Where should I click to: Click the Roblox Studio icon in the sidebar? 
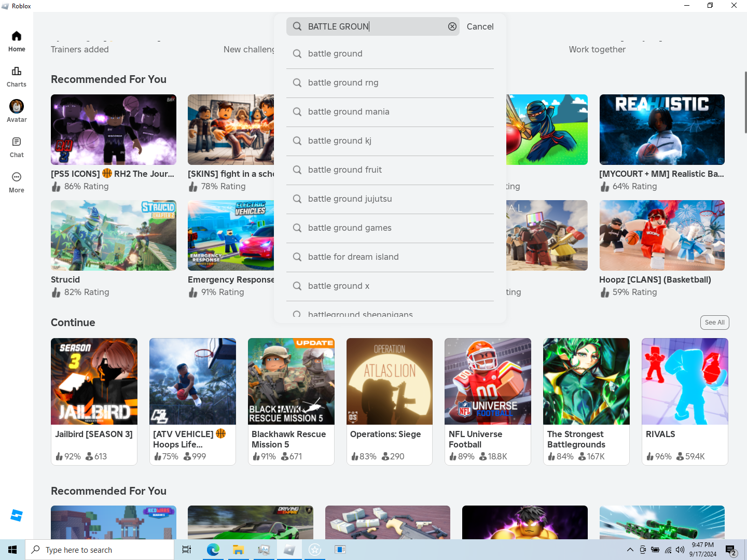(17, 515)
